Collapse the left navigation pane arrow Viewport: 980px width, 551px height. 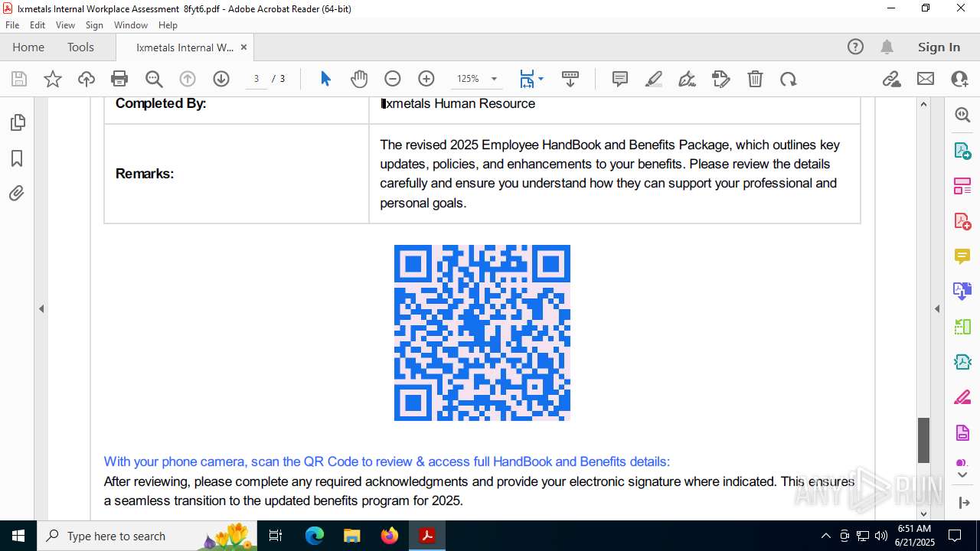[x=41, y=309]
